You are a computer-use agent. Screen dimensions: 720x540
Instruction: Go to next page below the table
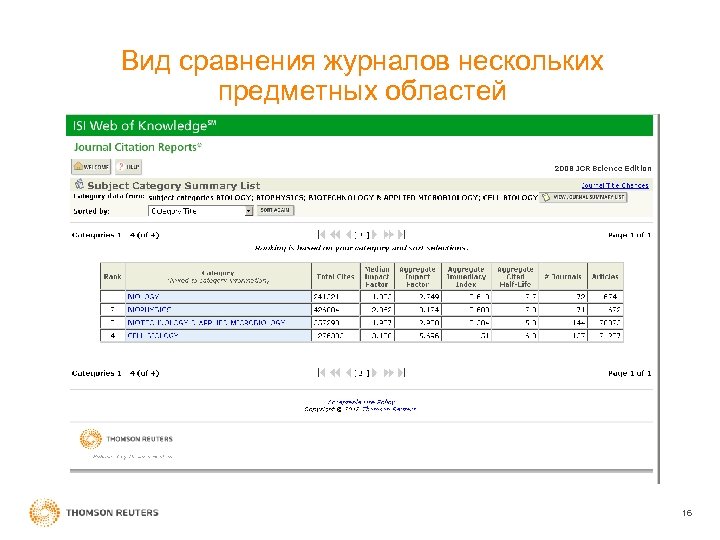(x=375, y=373)
